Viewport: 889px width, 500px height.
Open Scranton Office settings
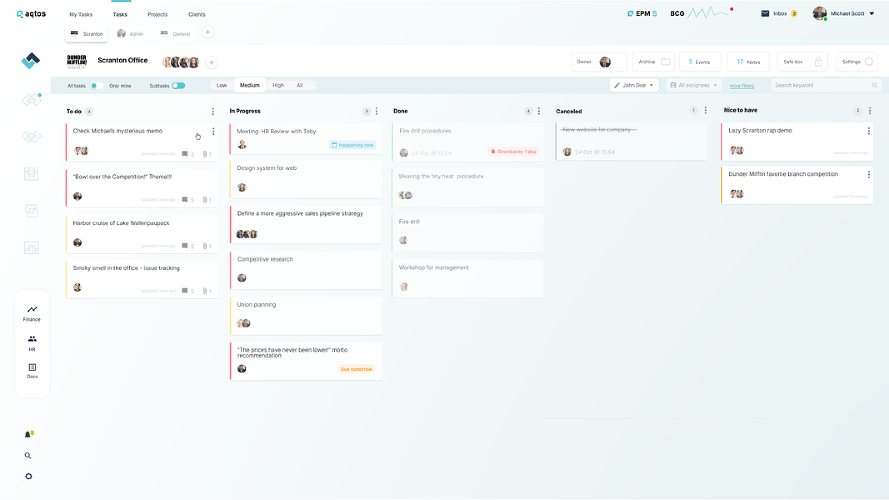(x=857, y=62)
